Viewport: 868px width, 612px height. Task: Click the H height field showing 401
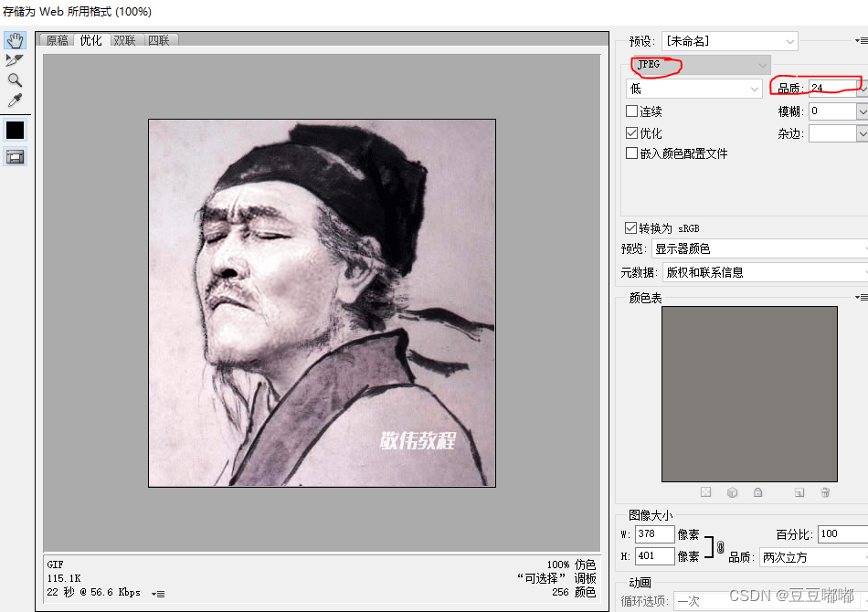coord(655,556)
